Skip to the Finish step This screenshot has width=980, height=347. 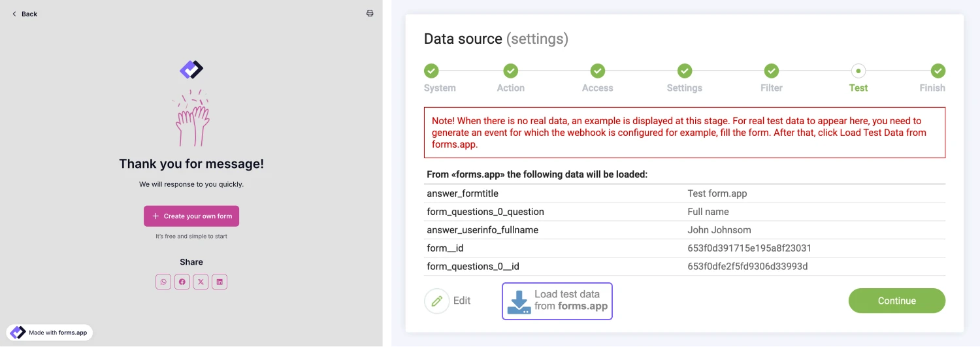[938, 71]
